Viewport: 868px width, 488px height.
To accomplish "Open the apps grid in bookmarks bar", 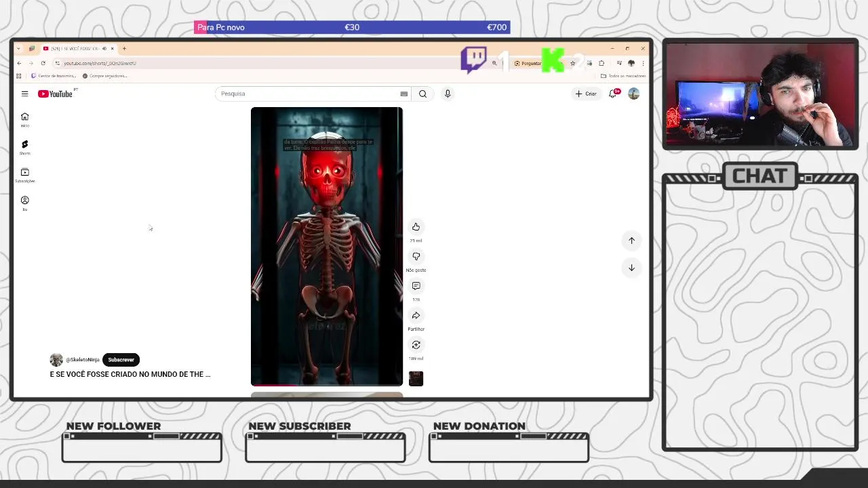I will coord(18,76).
